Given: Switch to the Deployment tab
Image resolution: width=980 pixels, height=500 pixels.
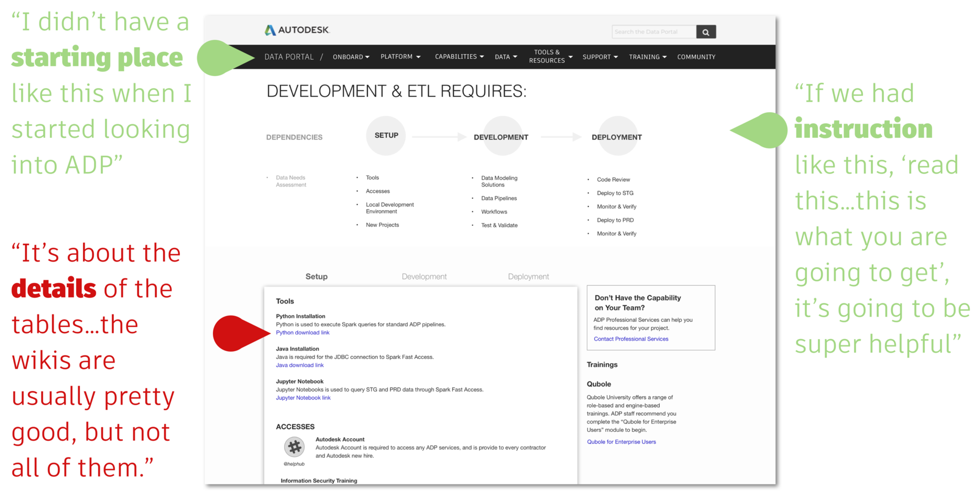Looking at the screenshot, I should [x=528, y=277].
